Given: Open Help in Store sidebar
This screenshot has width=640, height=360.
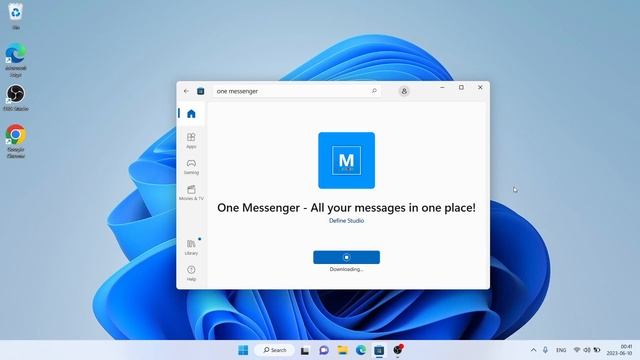Looking at the screenshot, I should pos(191,273).
